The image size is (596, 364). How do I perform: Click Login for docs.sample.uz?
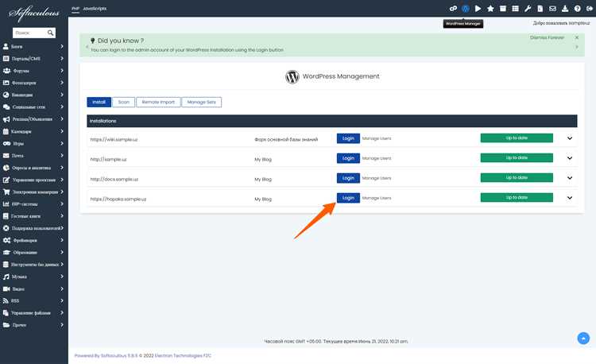(x=348, y=178)
